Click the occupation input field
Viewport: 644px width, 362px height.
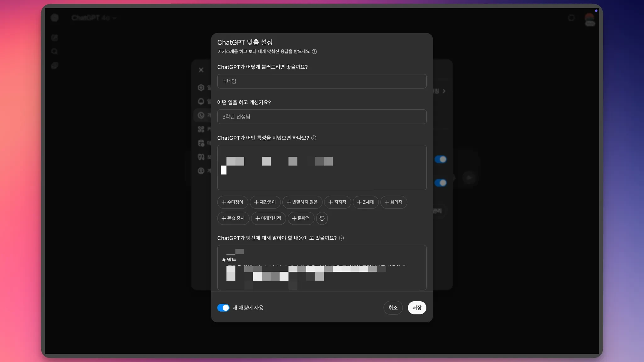pyautogui.click(x=322, y=117)
